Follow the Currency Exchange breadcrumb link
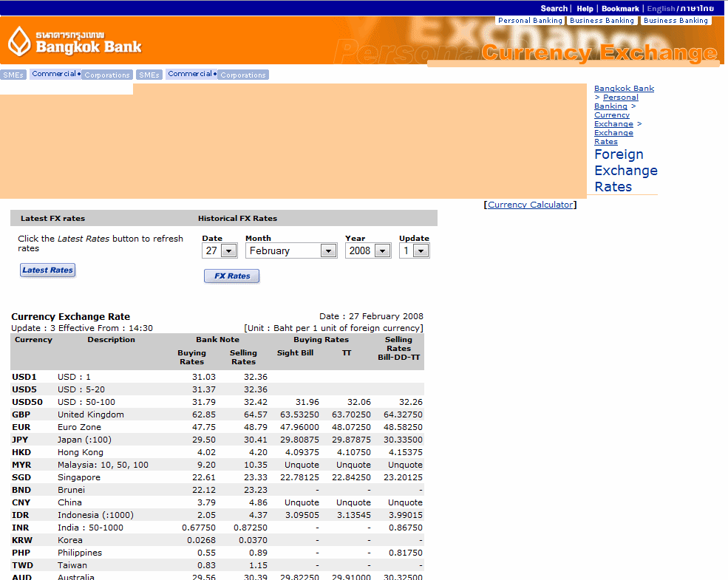 [x=613, y=119]
